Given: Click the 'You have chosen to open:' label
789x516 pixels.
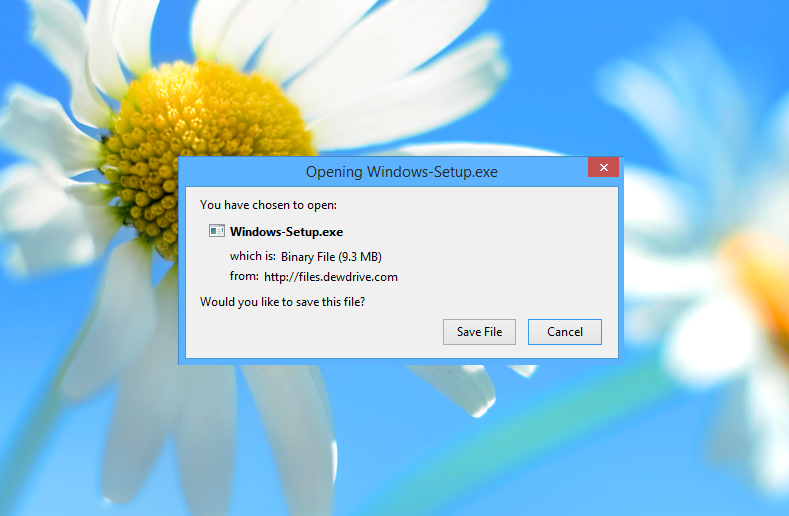Looking at the screenshot, I should (268, 205).
